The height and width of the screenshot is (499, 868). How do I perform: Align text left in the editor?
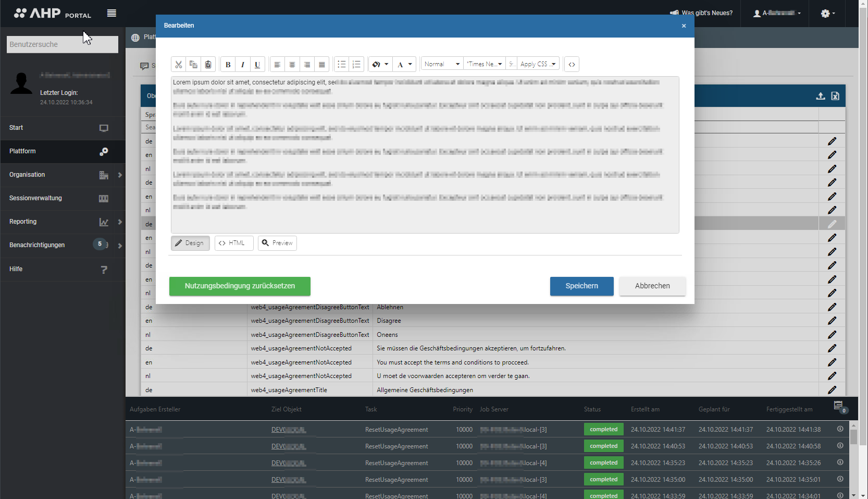tap(277, 64)
